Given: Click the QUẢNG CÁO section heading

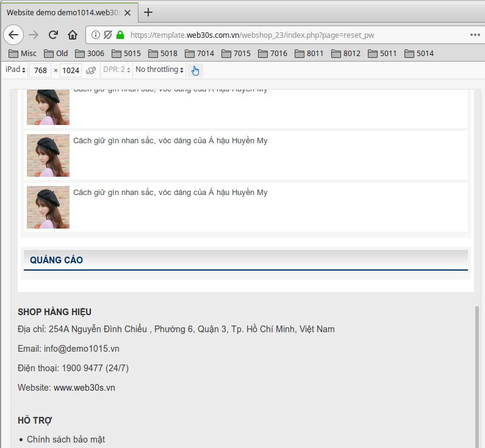Looking at the screenshot, I should coord(56,260).
